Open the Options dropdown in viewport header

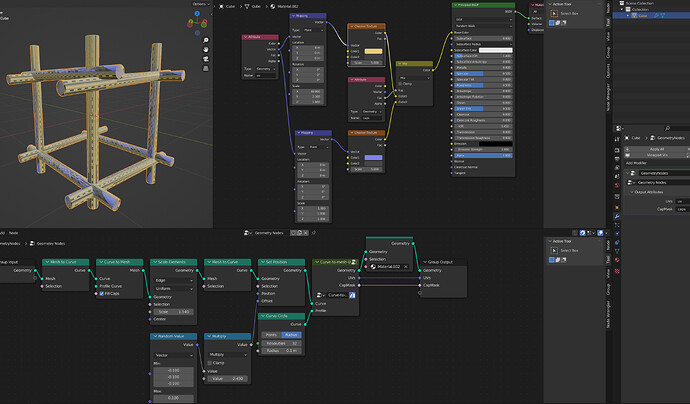click(x=201, y=4)
